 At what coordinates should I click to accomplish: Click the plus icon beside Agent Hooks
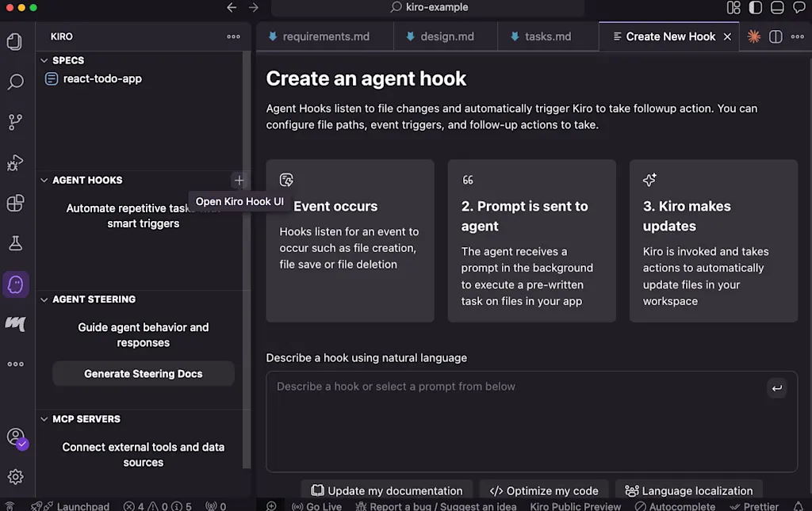[x=239, y=180]
